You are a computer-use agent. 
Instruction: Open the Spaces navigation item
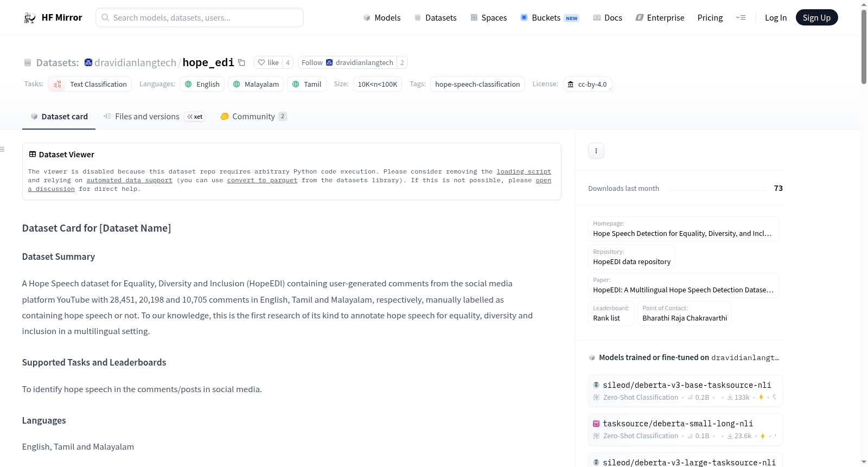(488, 18)
